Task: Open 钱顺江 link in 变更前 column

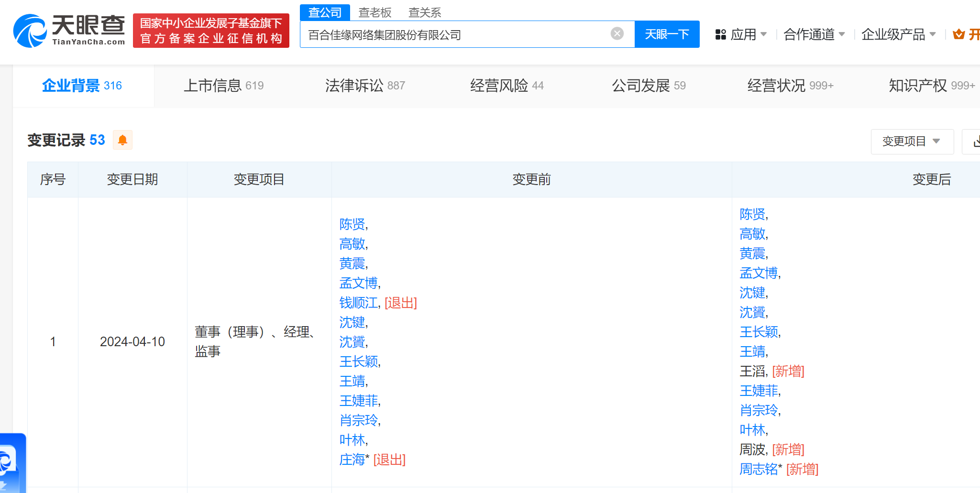Action: (x=359, y=303)
